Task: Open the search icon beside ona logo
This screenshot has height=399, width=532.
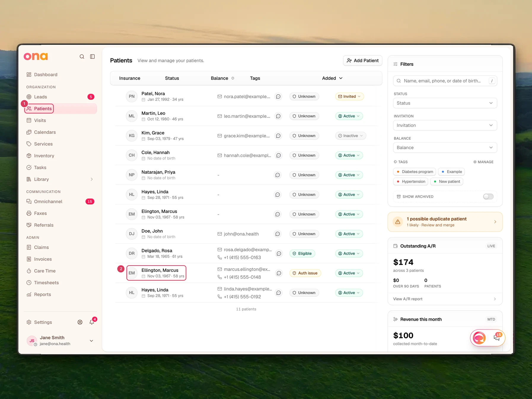Action: [x=82, y=57]
